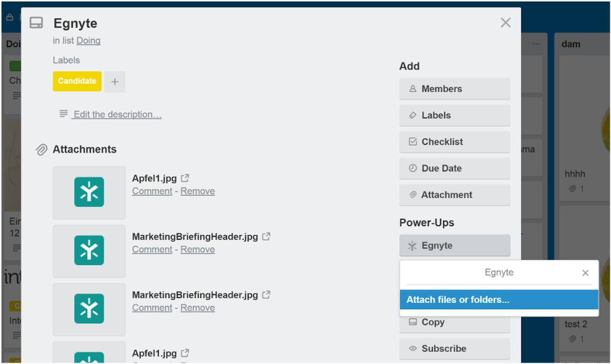Click the dam list title on the board

571,44
